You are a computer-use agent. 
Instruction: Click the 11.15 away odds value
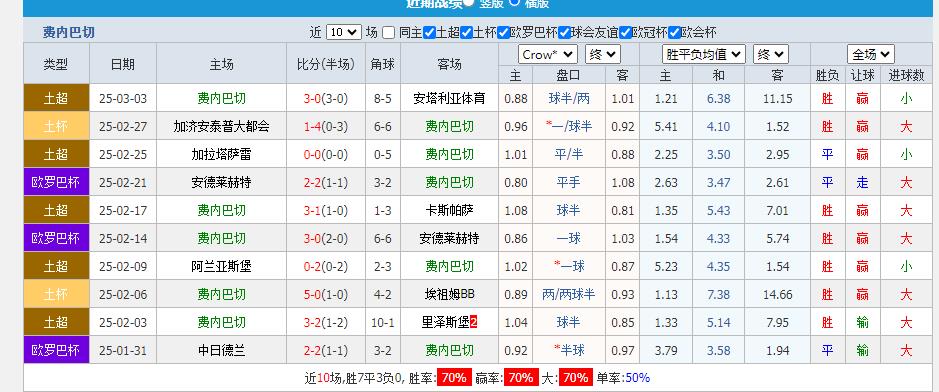[777, 98]
